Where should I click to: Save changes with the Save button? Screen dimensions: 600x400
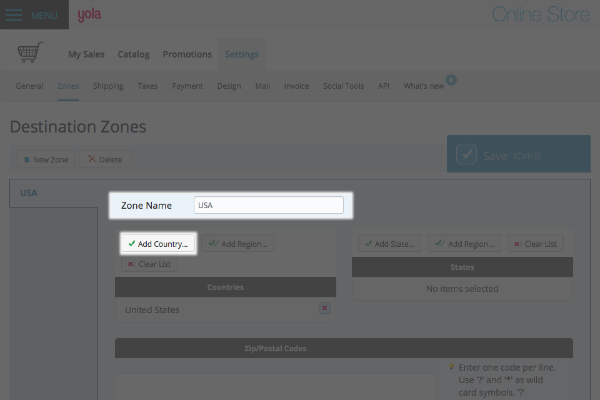518,154
